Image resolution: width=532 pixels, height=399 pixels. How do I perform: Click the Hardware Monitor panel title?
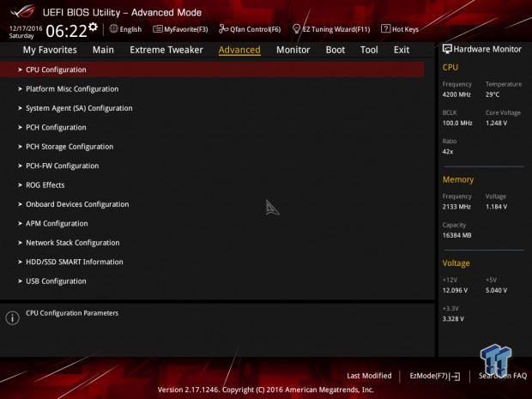487,49
